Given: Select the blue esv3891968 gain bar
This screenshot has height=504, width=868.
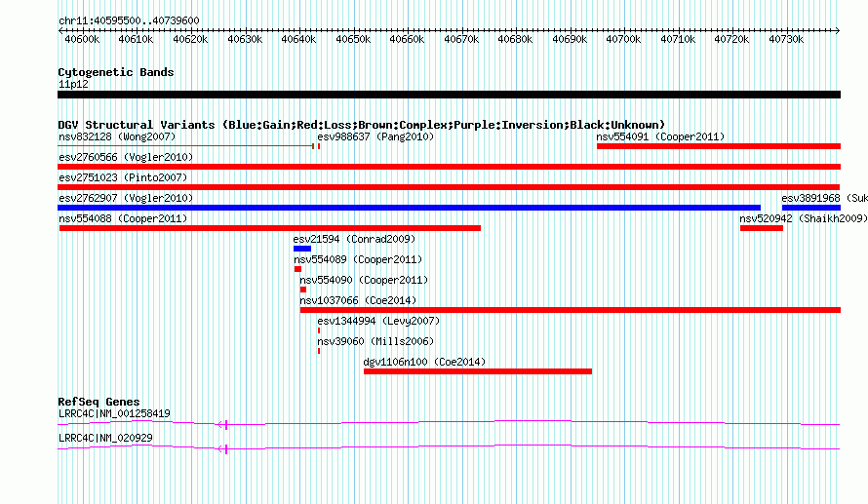Looking at the screenshot, I should tap(811, 208).
